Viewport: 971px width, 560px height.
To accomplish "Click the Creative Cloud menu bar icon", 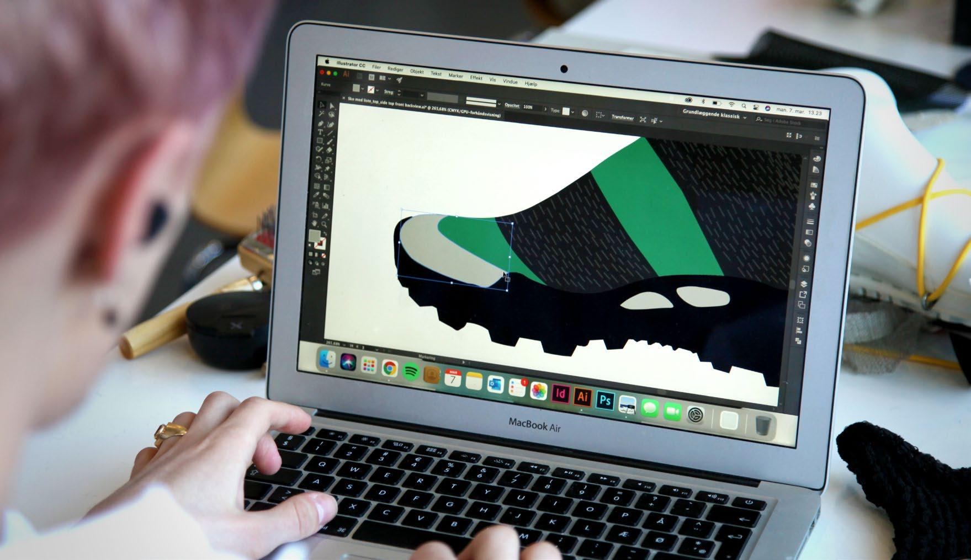I will coord(688,100).
